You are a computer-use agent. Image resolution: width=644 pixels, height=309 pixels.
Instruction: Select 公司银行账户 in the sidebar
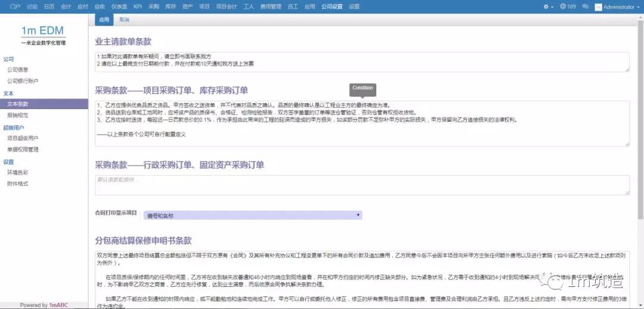pos(23,81)
